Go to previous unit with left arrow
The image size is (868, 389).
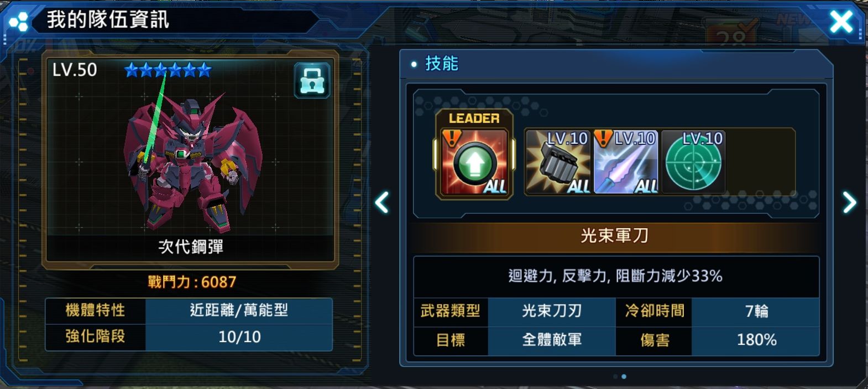tap(382, 202)
